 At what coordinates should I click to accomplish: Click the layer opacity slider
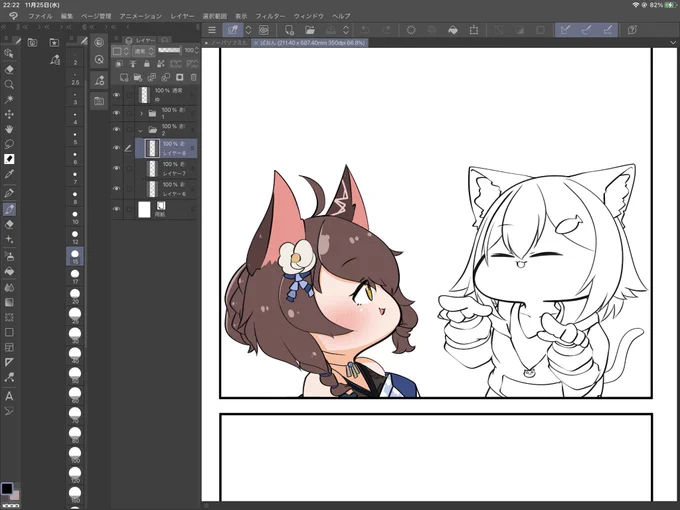point(169,50)
